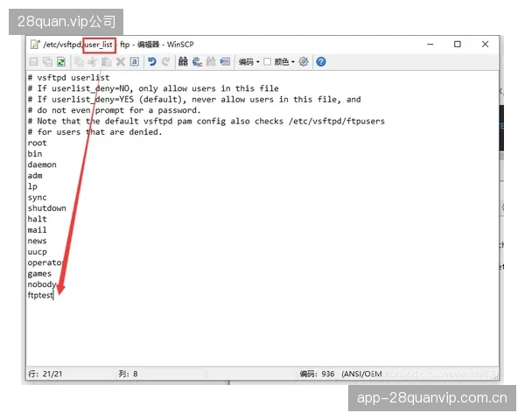Screen dimensions: 525x420
Task: Click the 'news' entry line
Action: click(37, 241)
